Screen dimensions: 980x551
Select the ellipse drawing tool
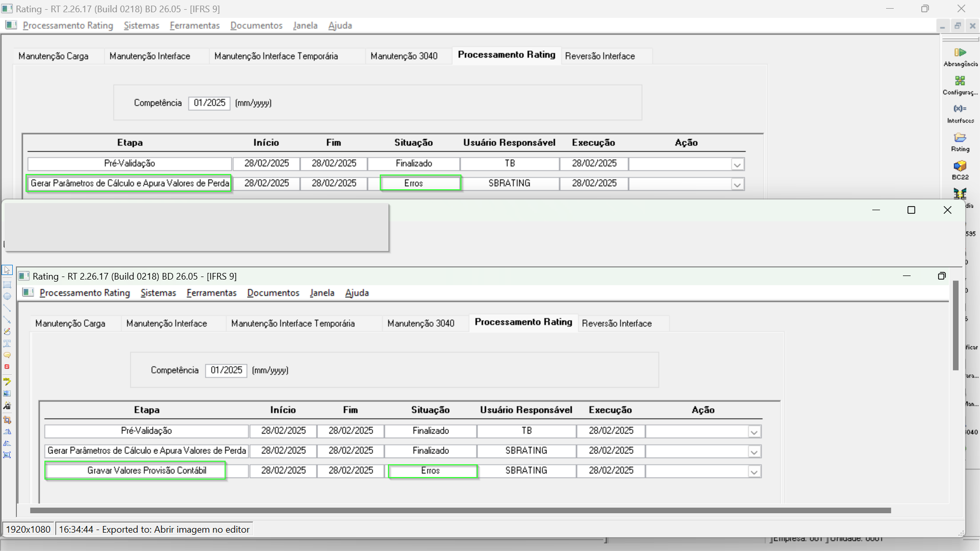(x=7, y=296)
